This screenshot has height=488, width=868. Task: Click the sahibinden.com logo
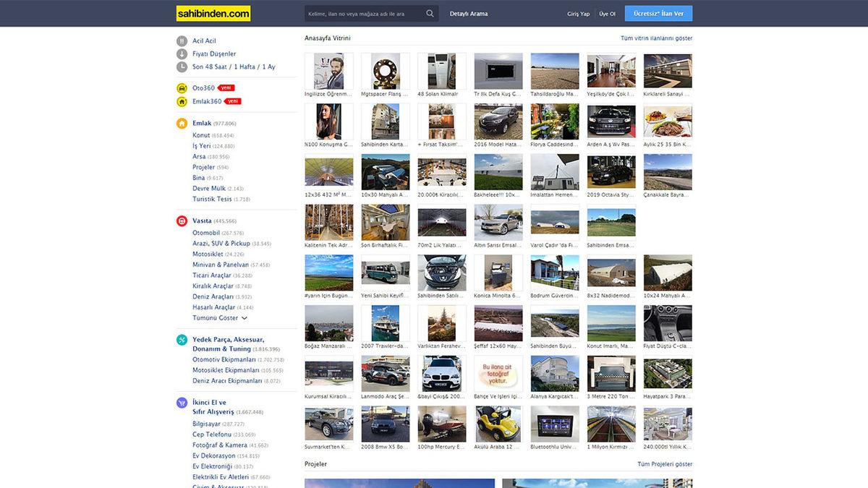coord(213,14)
